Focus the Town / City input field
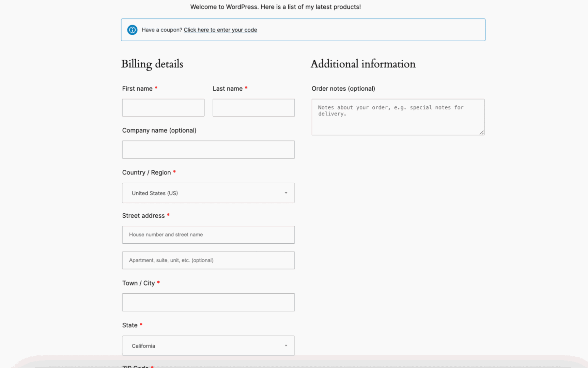Image resolution: width=588 pixels, height=368 pixels. [x=208, y=302]
